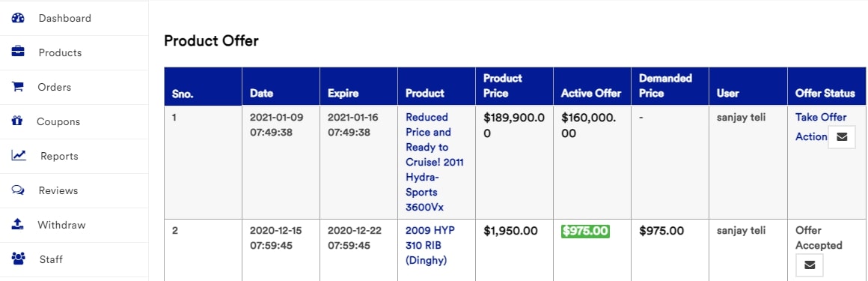The height and width of the screenshot is (281, 868).
Task: Click the Orders shopping cart icon
Action: tap(18, 87)
